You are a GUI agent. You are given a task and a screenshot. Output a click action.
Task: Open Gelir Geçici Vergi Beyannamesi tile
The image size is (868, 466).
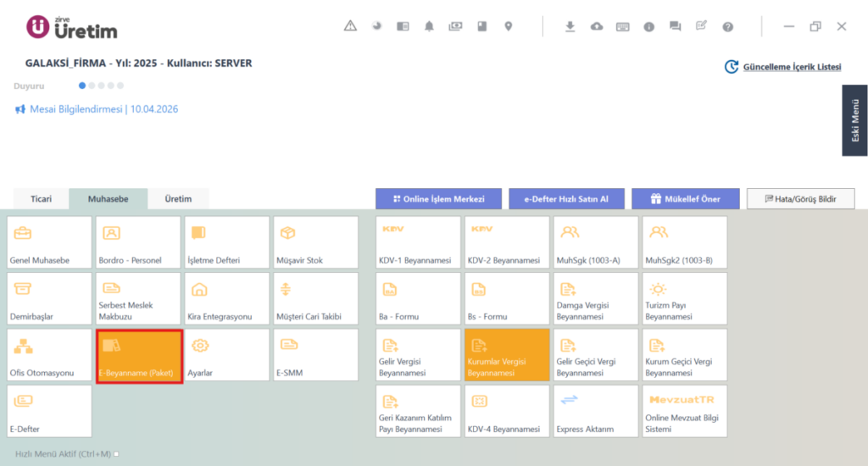click(596, 355)
